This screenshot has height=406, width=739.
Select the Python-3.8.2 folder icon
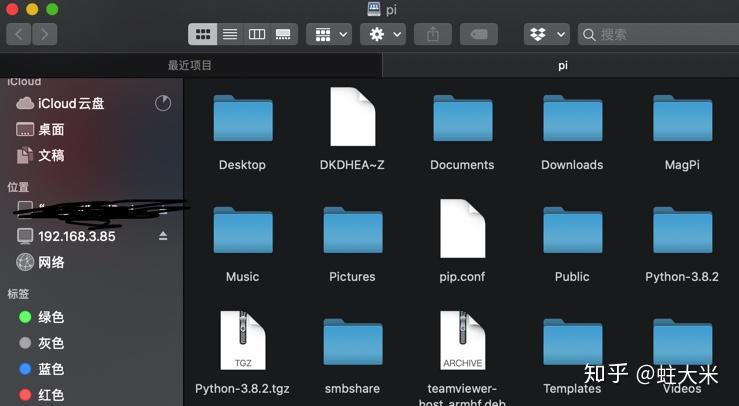682,230
